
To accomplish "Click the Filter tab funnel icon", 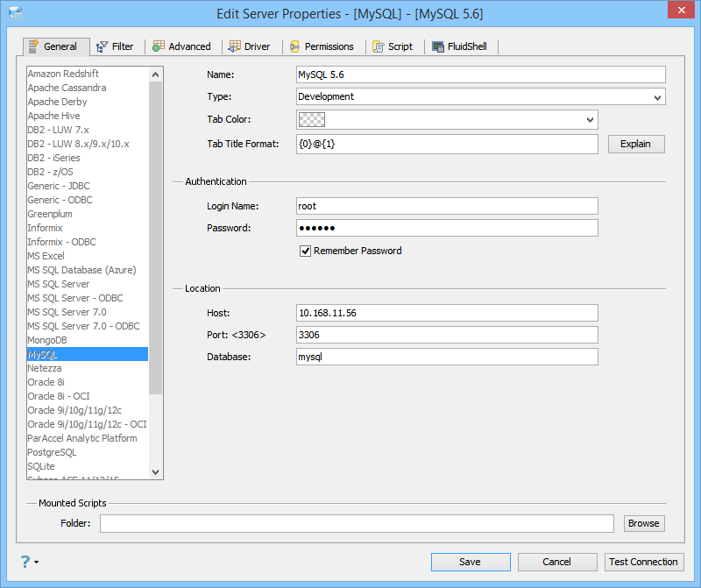I will [x=102, y=46].
